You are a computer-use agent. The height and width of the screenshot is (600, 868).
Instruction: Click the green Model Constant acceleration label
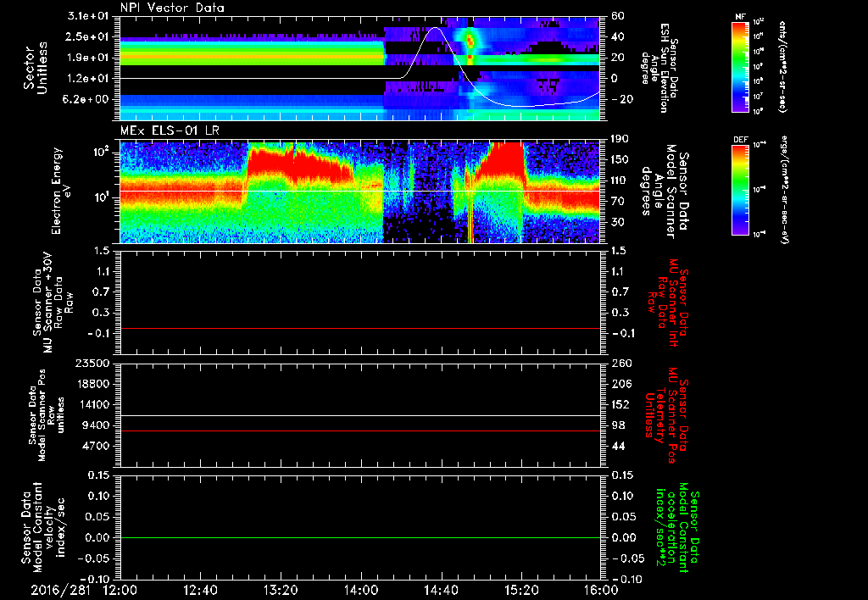pyautogui.click(x=676, y=529)
